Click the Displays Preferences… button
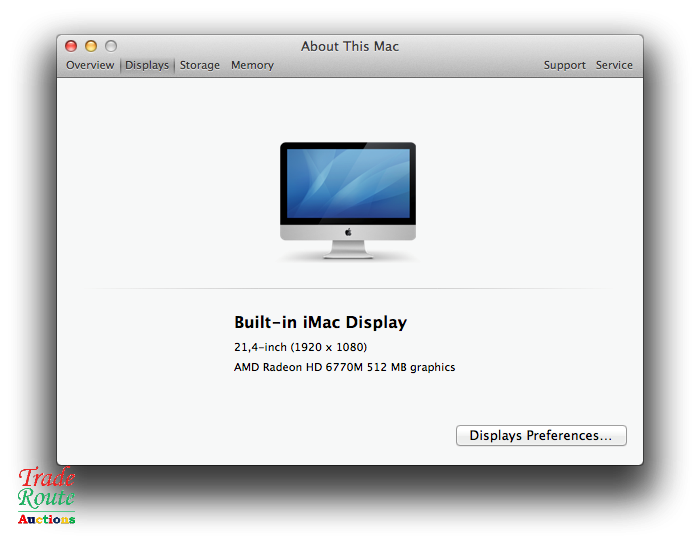 click(x=541, y=435)
